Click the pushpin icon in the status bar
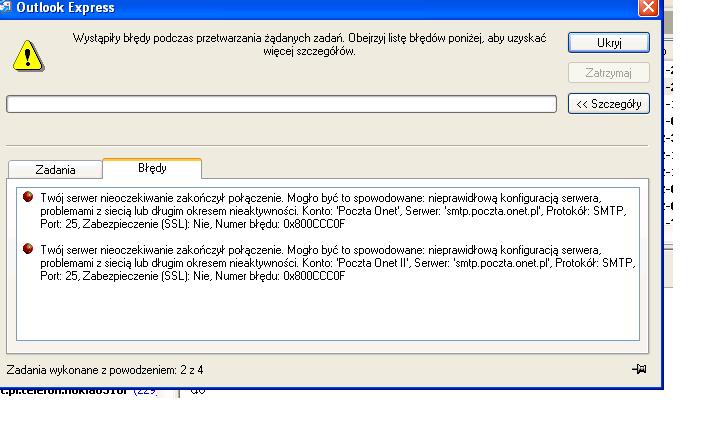The height and width of the screenshot is (432, 728). [639, 369]
